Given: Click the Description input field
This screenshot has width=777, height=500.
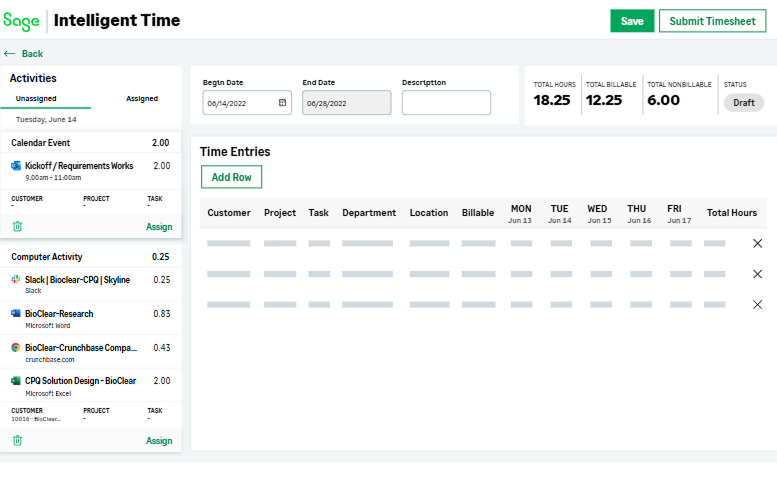Looking at the screenshot, I should click(446, 103).
